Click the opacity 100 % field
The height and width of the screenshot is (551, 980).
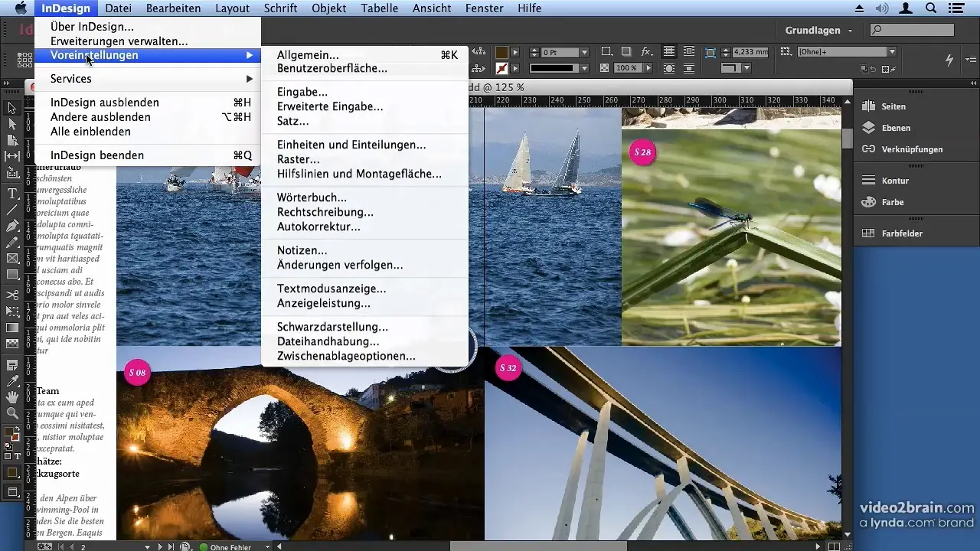point(626,68)
